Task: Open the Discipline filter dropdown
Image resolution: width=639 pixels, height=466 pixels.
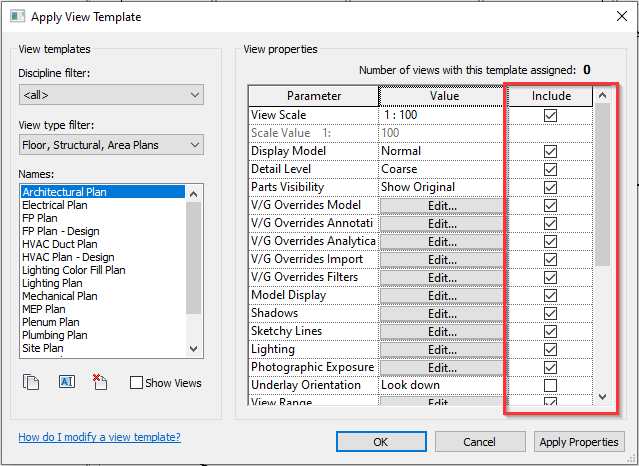Action: (110, 95)
